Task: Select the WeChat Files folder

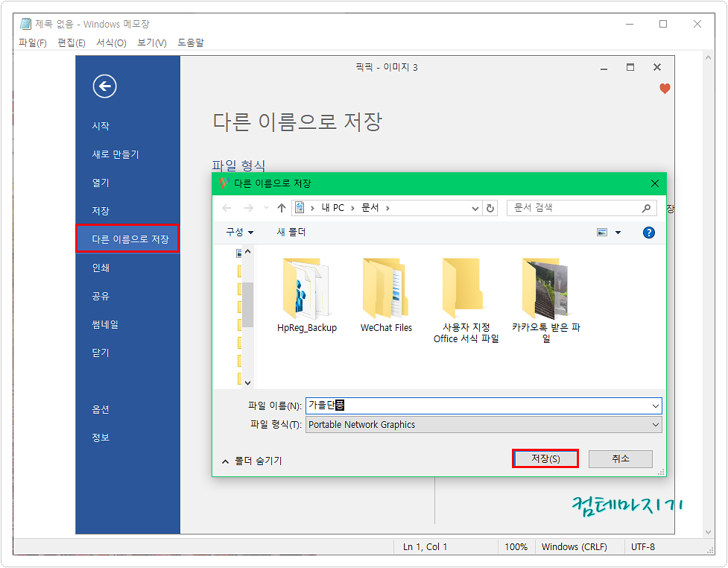Action: pos(386,295)
